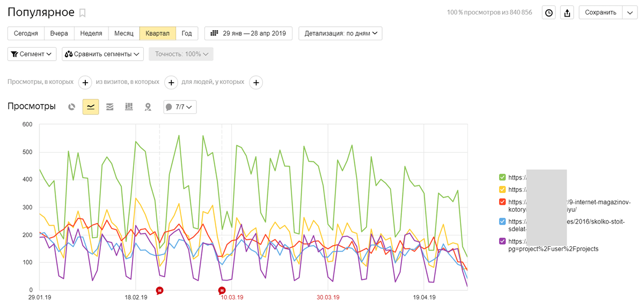Toggle the purple project%2Fuser%2Fprojects series checkbox

(x=502, y=242)
